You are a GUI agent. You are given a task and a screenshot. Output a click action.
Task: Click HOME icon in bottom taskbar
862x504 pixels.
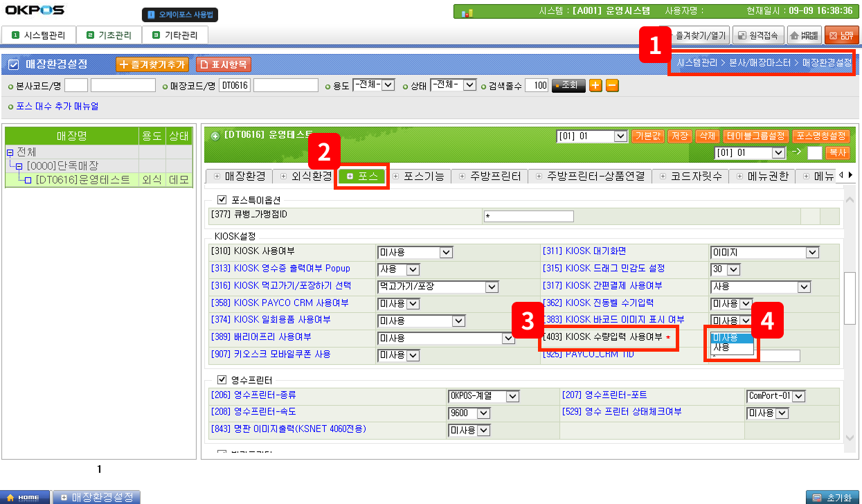24,497
